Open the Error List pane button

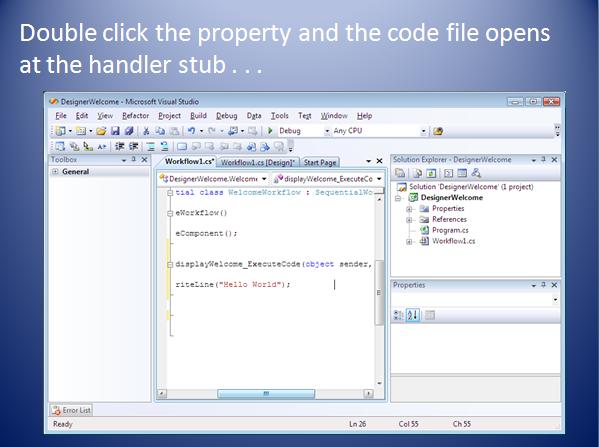pyautogui.click(x=71, y=410)
